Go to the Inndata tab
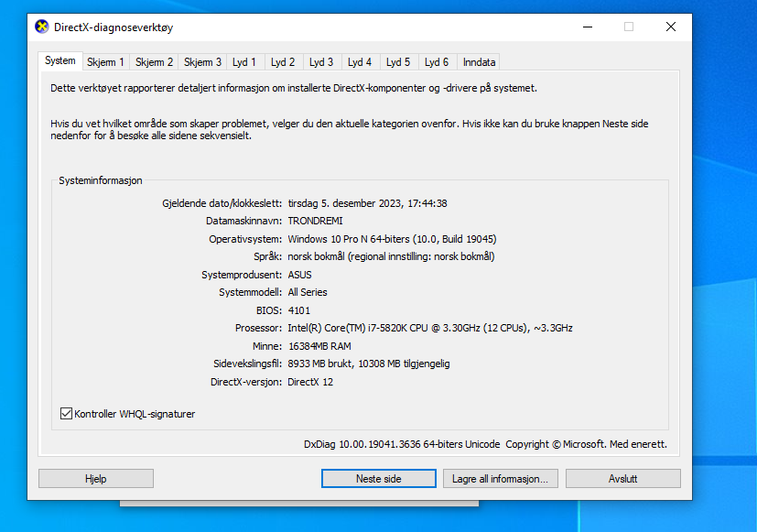Image resolution: width=757 pixels, height=532 pixels. click(479, 62)
